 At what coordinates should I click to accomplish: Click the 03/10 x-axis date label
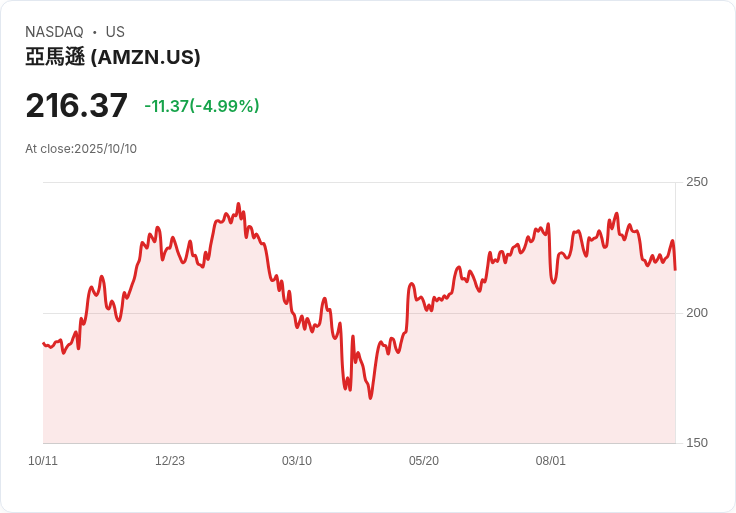tap(297, 461)
